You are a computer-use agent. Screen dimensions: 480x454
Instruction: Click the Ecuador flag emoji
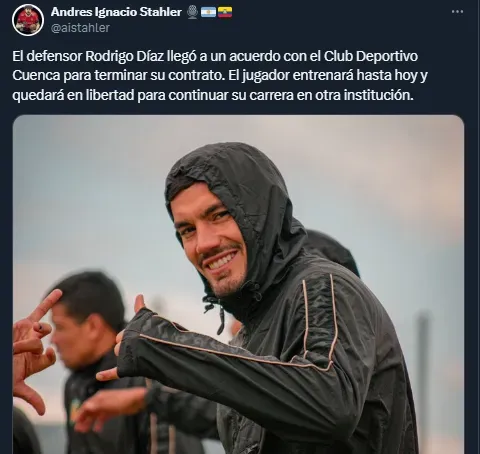[225, 12]
